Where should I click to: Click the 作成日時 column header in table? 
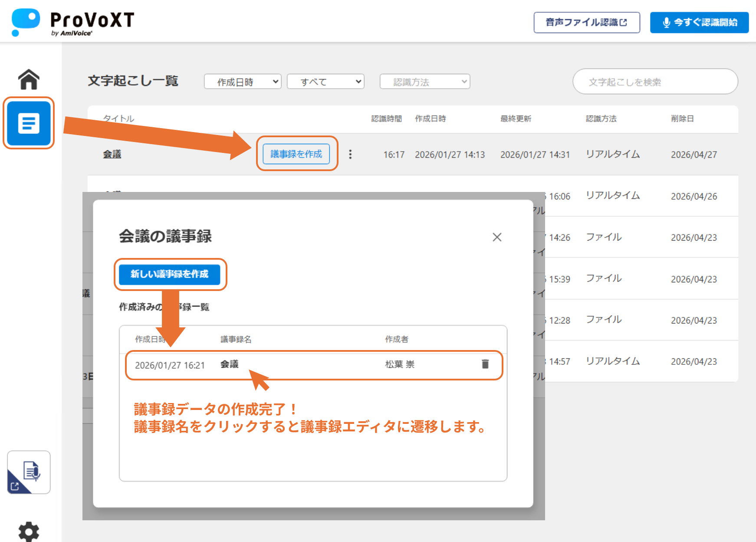pyautogui.click(x=430, y=119)
